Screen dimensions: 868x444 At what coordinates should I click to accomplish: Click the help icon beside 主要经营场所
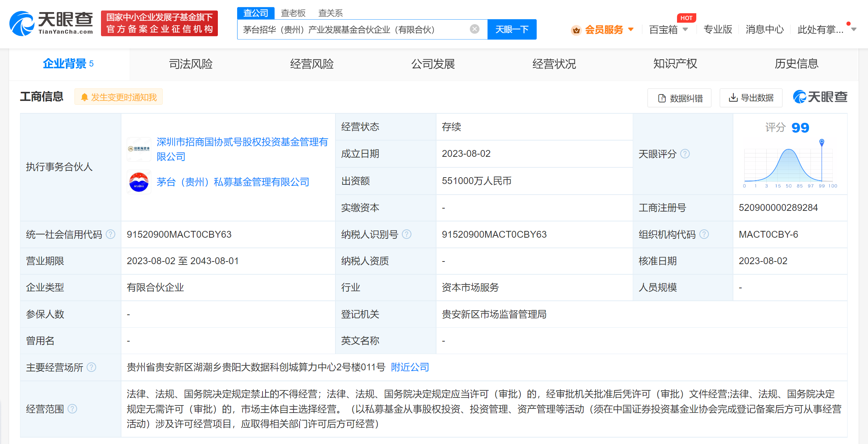coord(92,367)
